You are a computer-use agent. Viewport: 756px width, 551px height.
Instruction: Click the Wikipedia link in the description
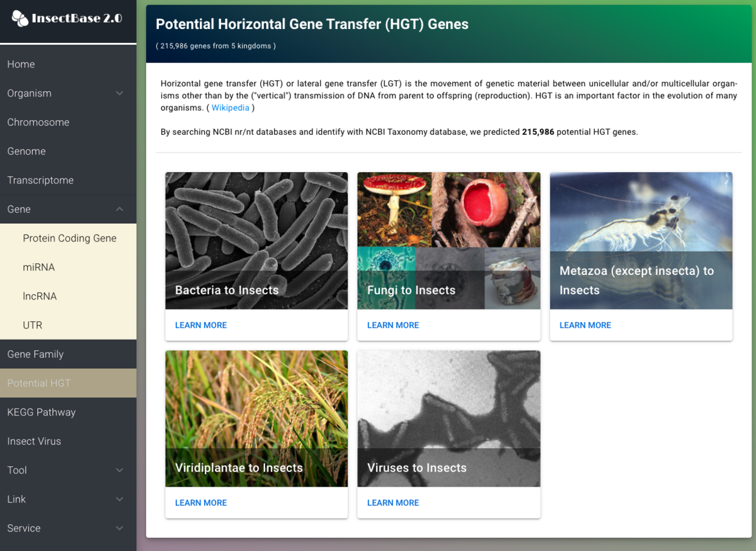(x=231, y=107)
